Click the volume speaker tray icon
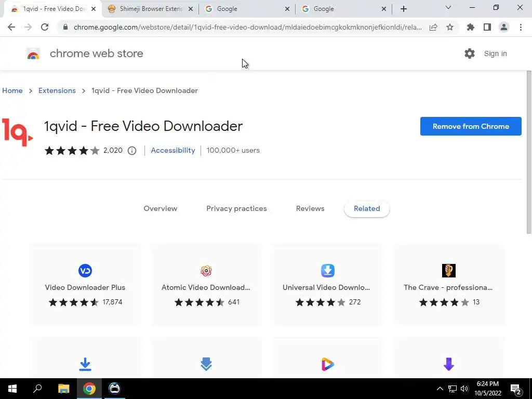Viewport: 532px width, 399px height. [x=464, y=389]
